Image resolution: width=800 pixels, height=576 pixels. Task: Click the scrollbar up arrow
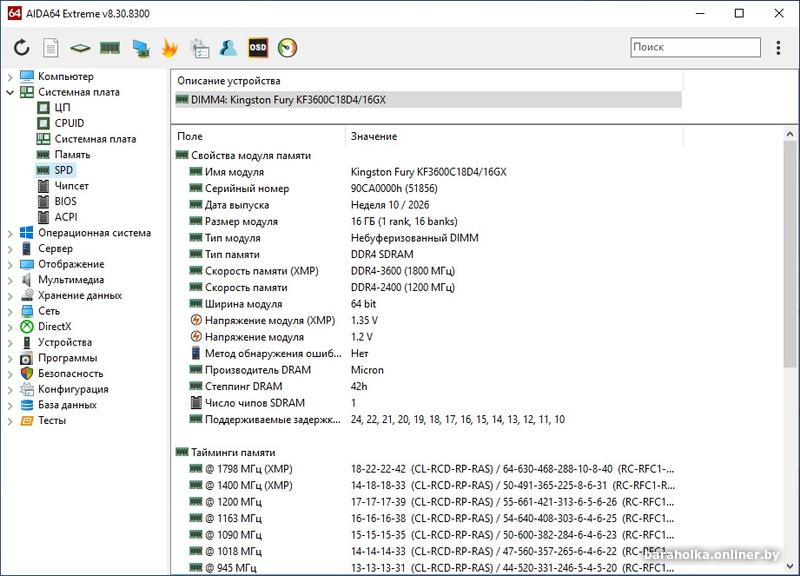(790, 134)
